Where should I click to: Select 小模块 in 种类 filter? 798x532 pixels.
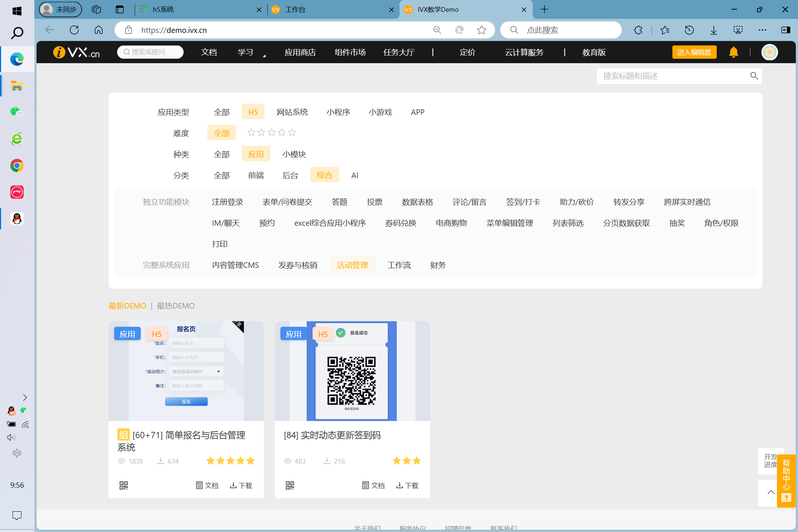pos(294,154)
